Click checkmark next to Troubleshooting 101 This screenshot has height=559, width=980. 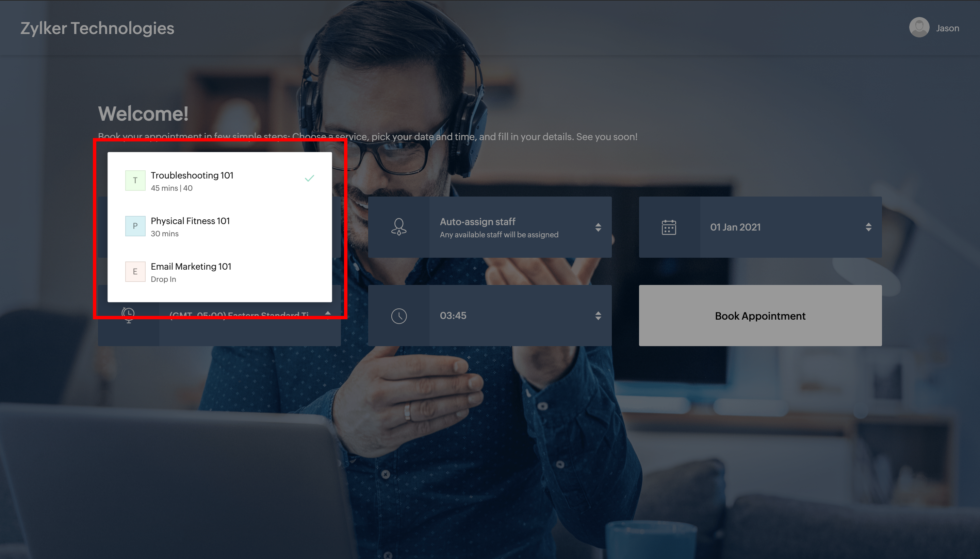coord(309,179)
